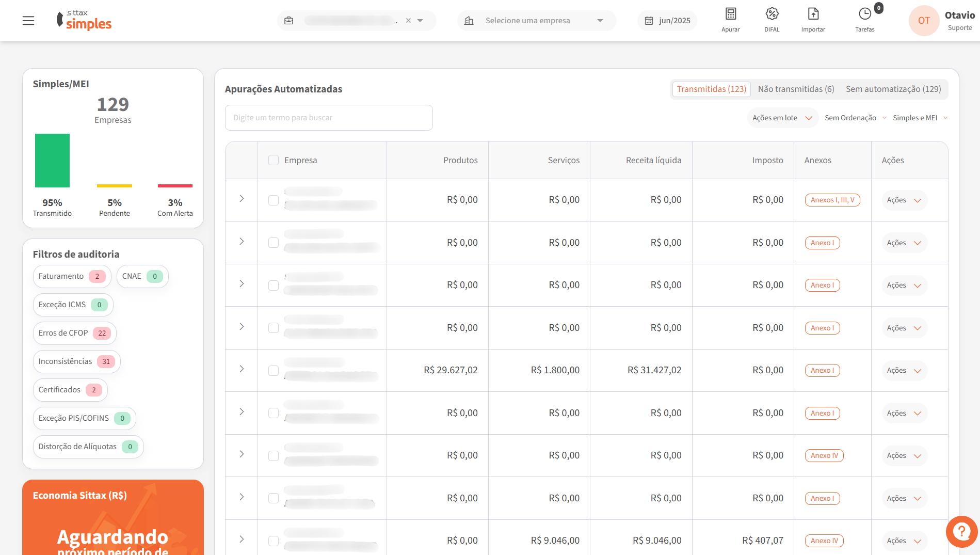Open the hamburger navigation menu
The height and width of the screenshot is (555, 980).
click(28, 21)
